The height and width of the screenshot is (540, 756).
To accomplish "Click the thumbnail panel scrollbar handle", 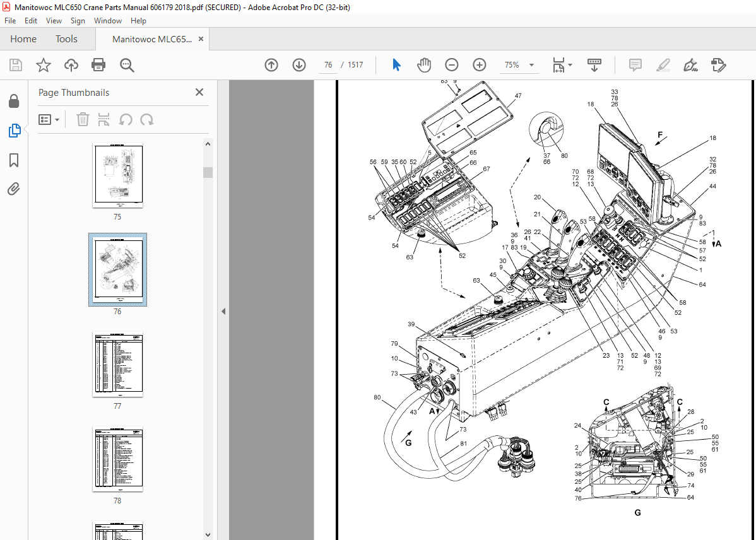I will click(208, 173).
